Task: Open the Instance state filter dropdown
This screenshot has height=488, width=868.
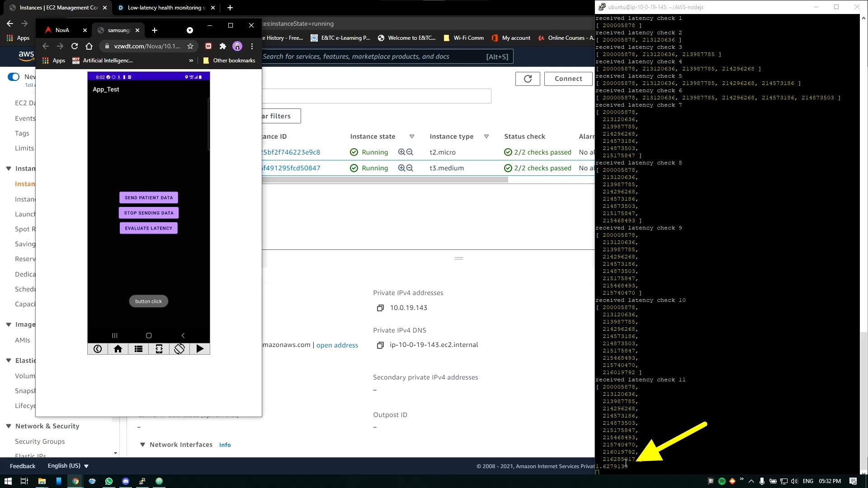Action: 412,136
